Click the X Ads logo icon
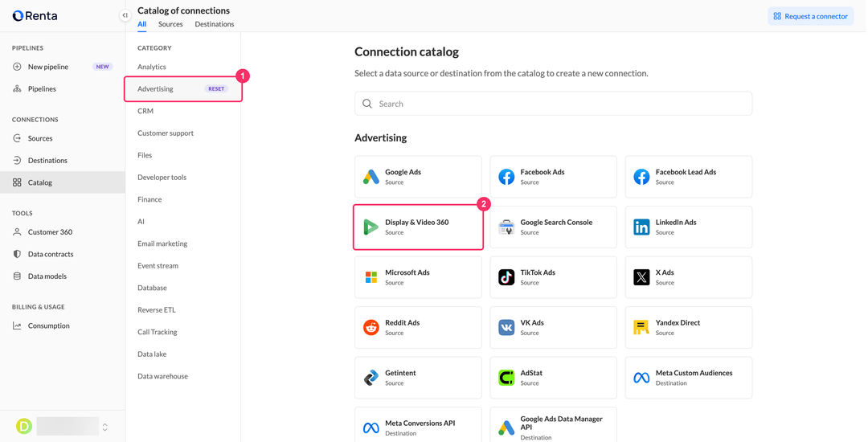Viewport: 868px width, 442px height. (x=641, y=277)
